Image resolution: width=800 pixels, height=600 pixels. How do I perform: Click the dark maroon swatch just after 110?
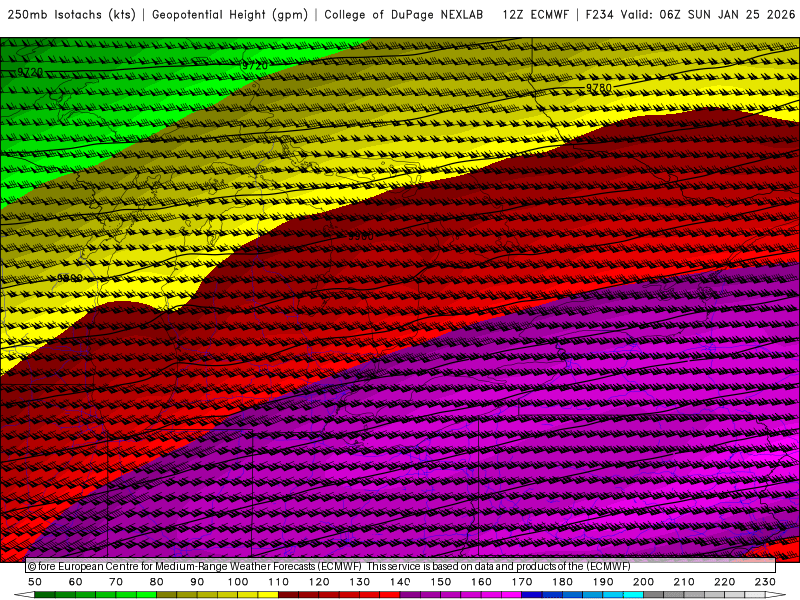[x=288, y=595]
